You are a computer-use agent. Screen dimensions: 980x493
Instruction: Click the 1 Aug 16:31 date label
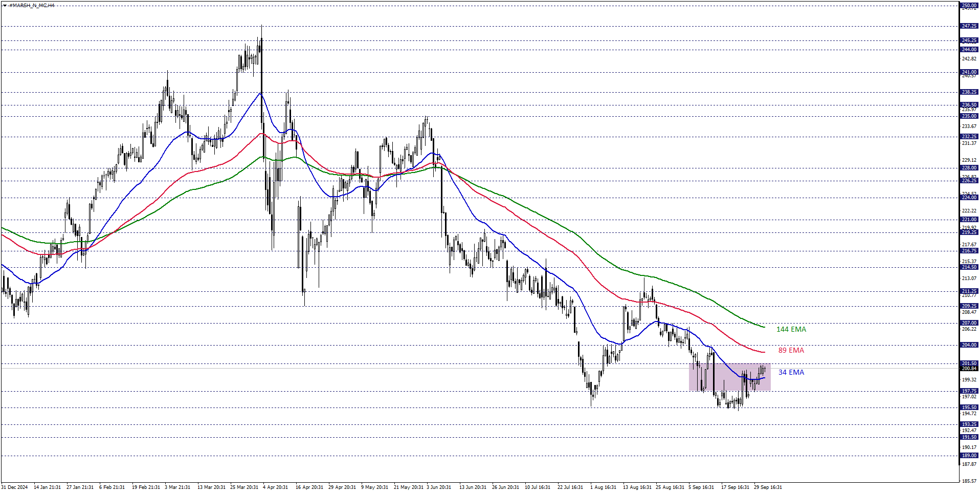[x=603, y=487]
